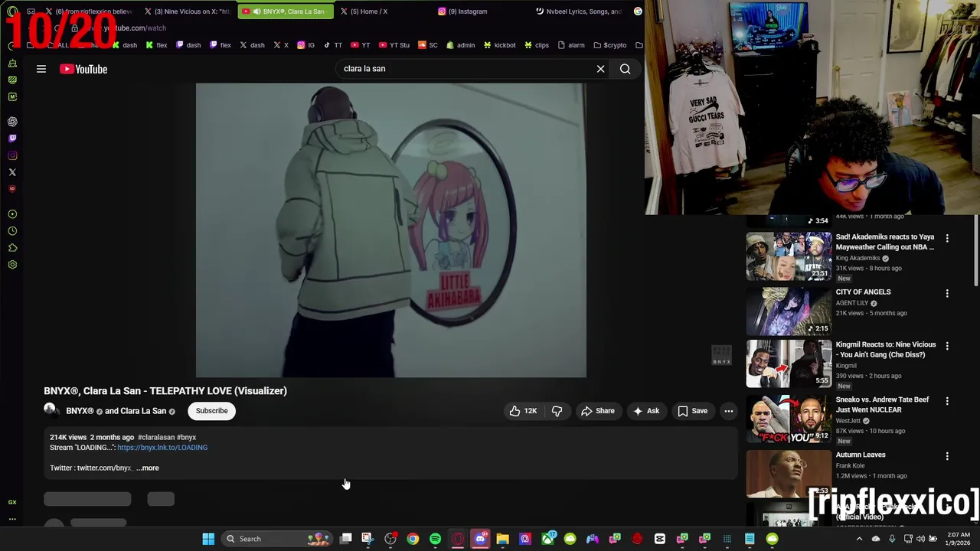Open the BNYX channel avatar
The width and height of the screenshot is (980, 551).
(51, 411)
